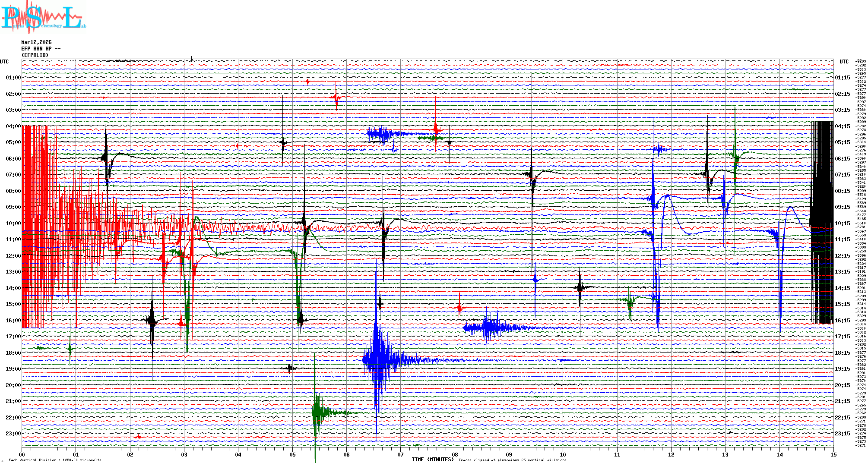Click the TIME (MINUTES) axis title
The height and width of the screenshot is (466, 868).
click(433, 460)
